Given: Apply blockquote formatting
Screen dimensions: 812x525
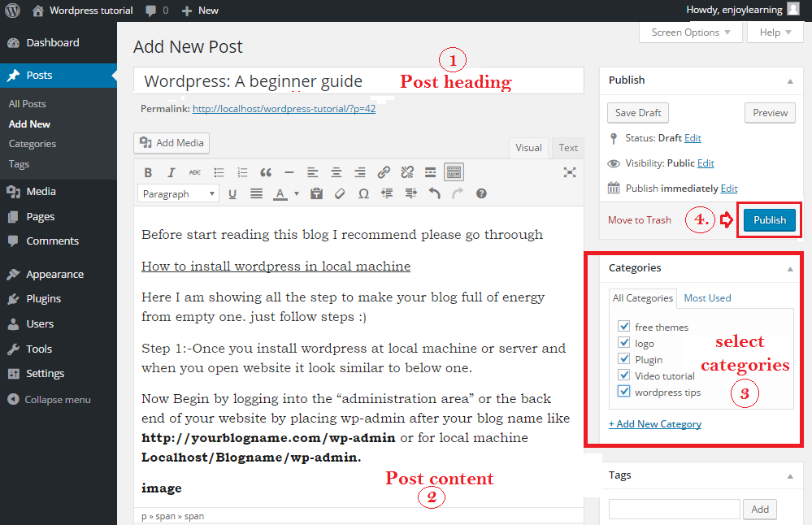Looking at the screenshot, I should tap(266, 172).
